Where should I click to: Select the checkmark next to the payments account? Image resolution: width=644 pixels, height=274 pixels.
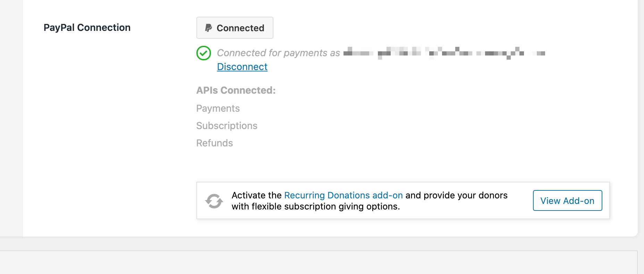pos(204,53)
